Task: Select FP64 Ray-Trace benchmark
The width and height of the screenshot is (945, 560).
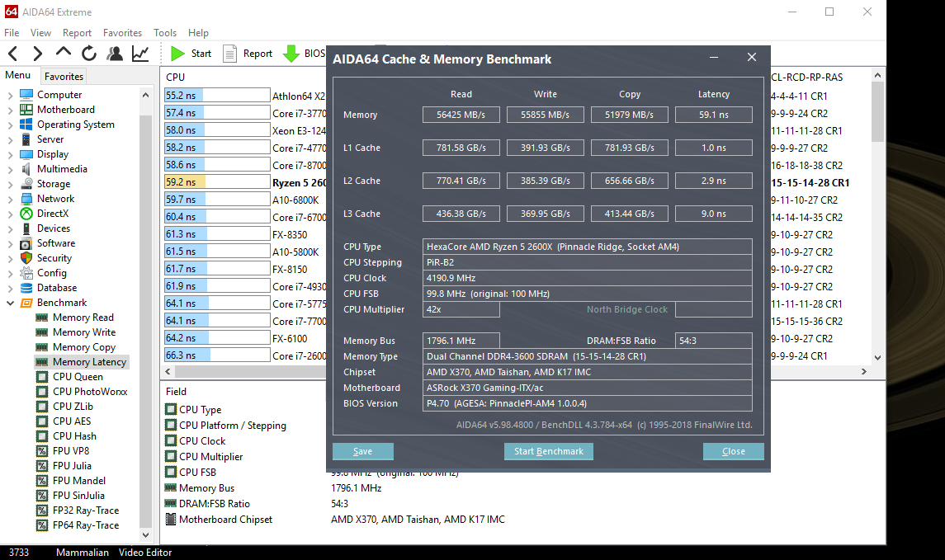Action: pos(86,525)
